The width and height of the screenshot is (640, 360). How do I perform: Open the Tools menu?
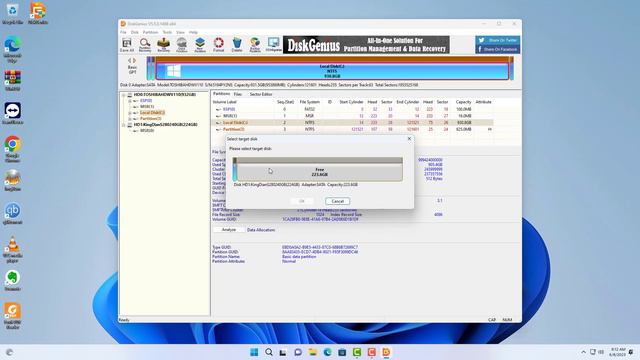tap(167, 32)
